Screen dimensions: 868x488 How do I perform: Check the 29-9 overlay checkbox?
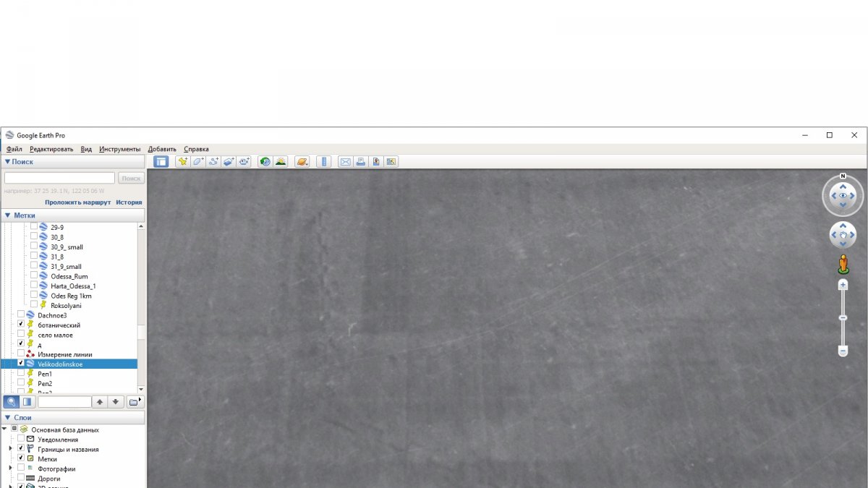33,226
